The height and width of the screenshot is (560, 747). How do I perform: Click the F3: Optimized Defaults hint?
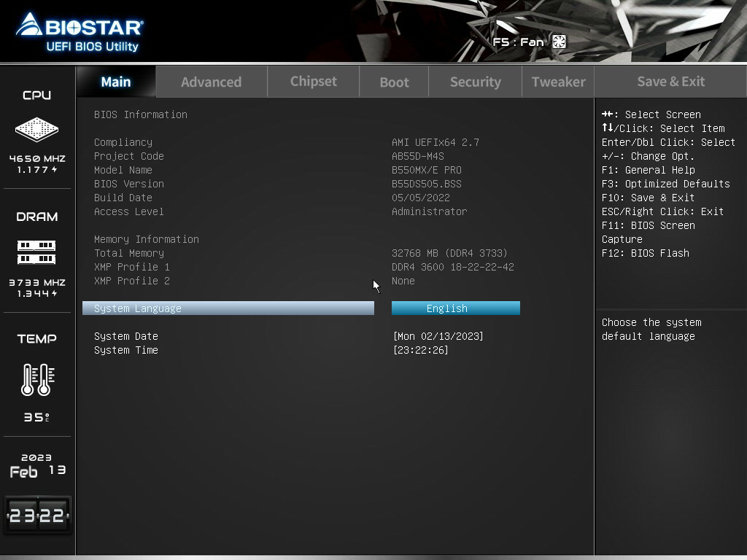pos(666,184)
